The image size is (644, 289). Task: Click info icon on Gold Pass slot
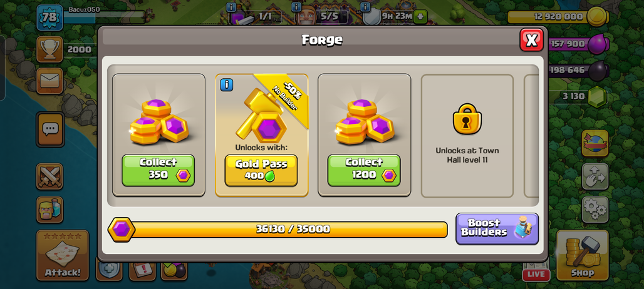pos(227,85)
